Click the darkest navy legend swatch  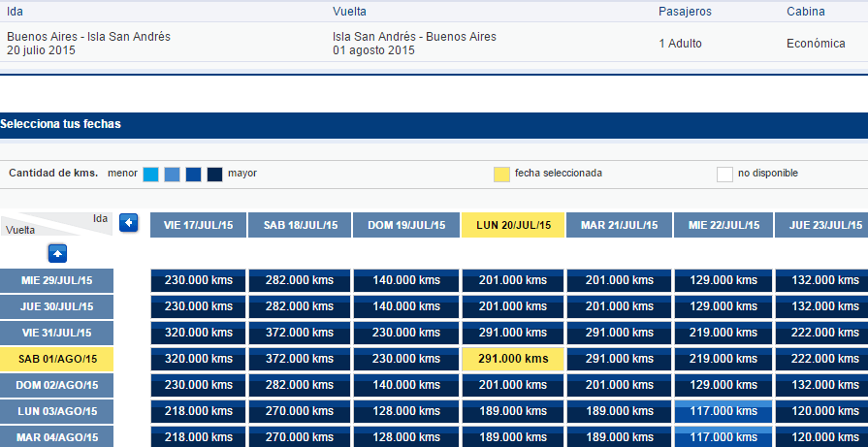coord(214,175)
